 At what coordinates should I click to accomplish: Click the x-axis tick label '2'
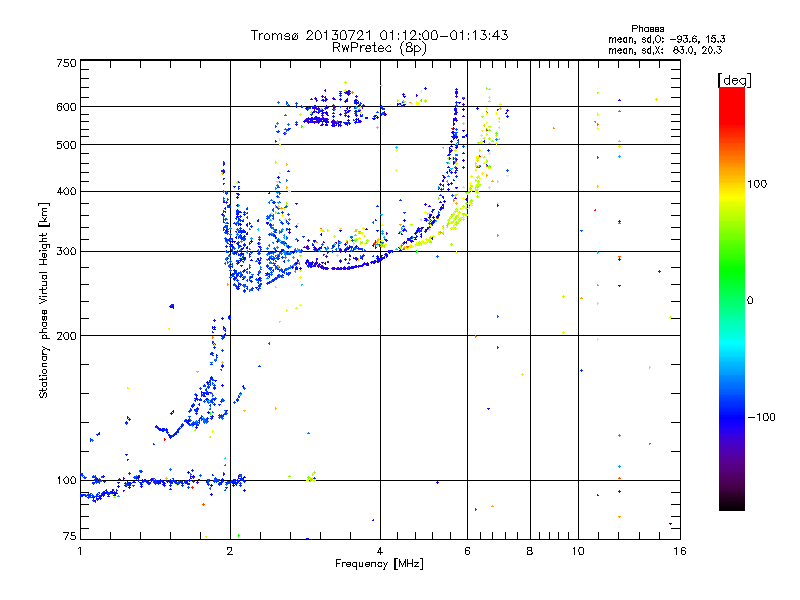pyautogui.click(x=230, y=551)
